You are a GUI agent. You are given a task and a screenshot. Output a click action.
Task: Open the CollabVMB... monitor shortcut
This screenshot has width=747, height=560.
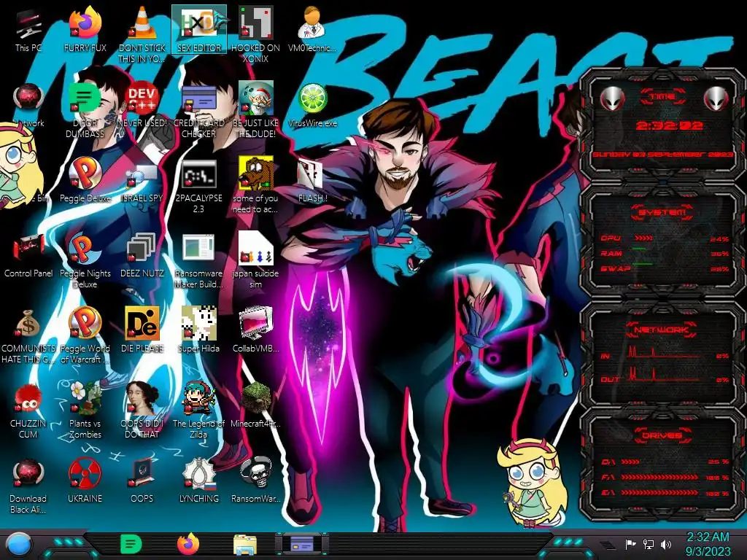(x=256, y=330)
